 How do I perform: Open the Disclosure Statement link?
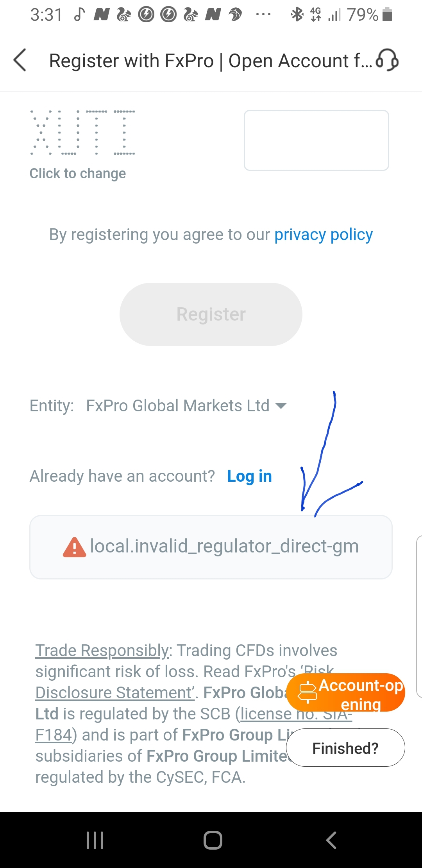tap(115, 693)
